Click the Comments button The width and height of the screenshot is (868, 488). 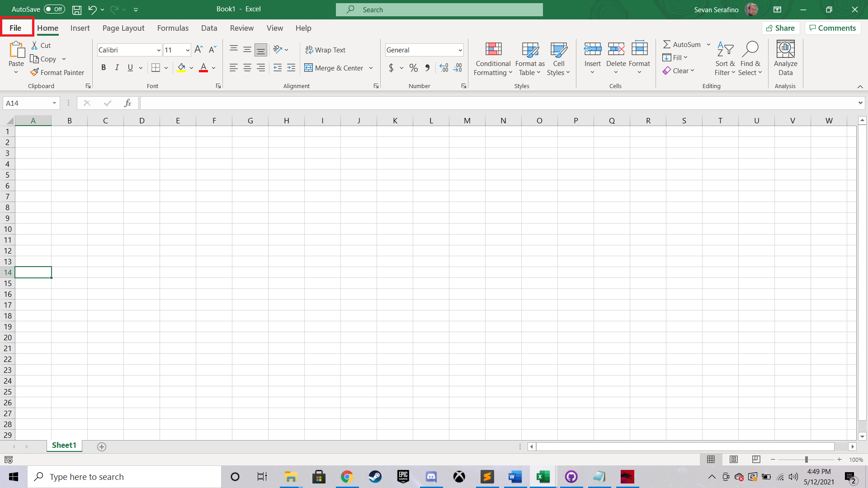click(x=833, y=28)
